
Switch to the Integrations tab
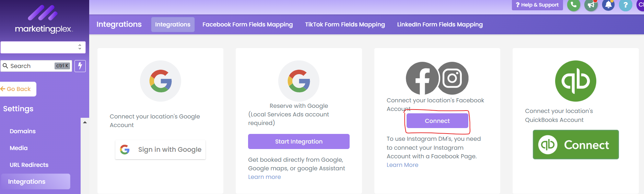pyautogui.click(x=173, y=24)
